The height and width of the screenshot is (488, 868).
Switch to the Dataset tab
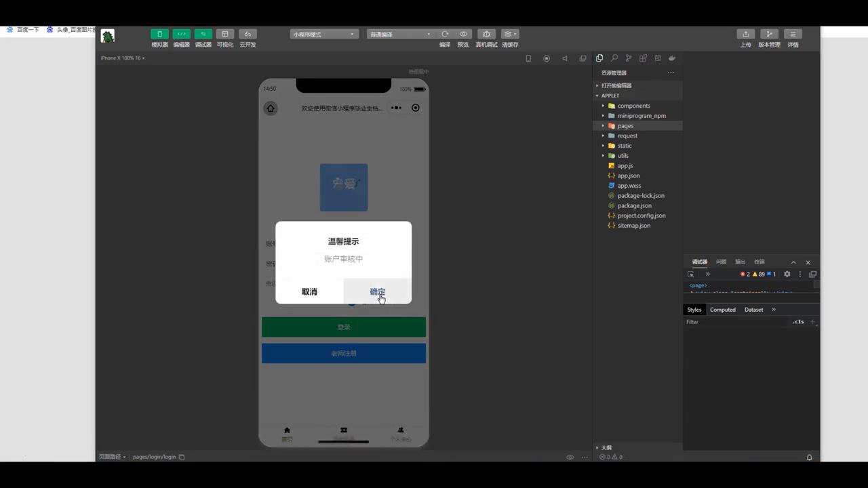tap(753, 309)
